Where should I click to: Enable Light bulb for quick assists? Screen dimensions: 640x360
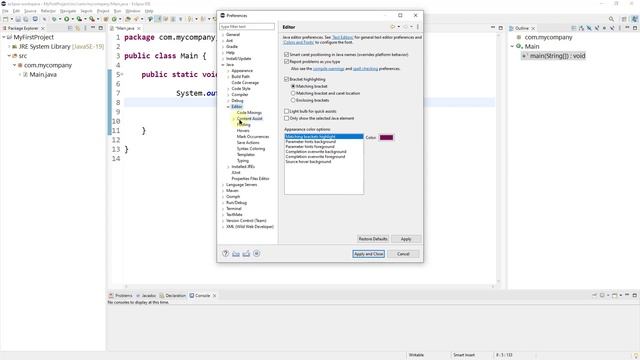[x=287, y=111]
